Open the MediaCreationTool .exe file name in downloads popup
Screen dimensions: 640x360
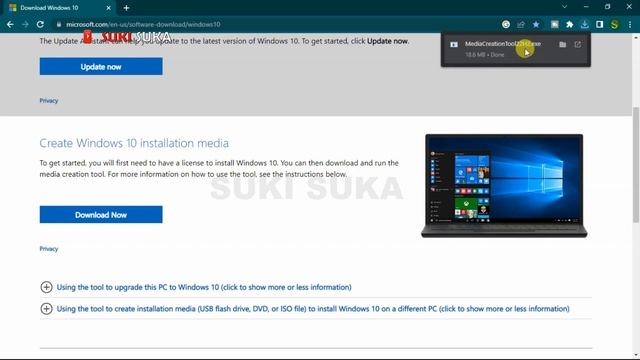click(x=502, y=44)
